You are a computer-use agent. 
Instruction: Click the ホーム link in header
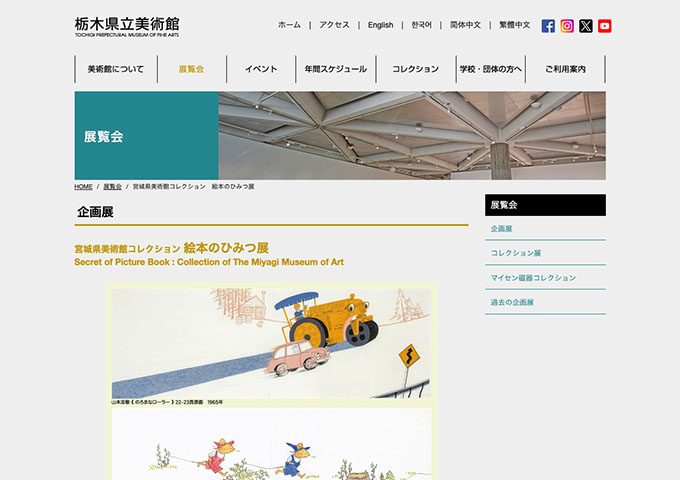[x=289, y=25]
